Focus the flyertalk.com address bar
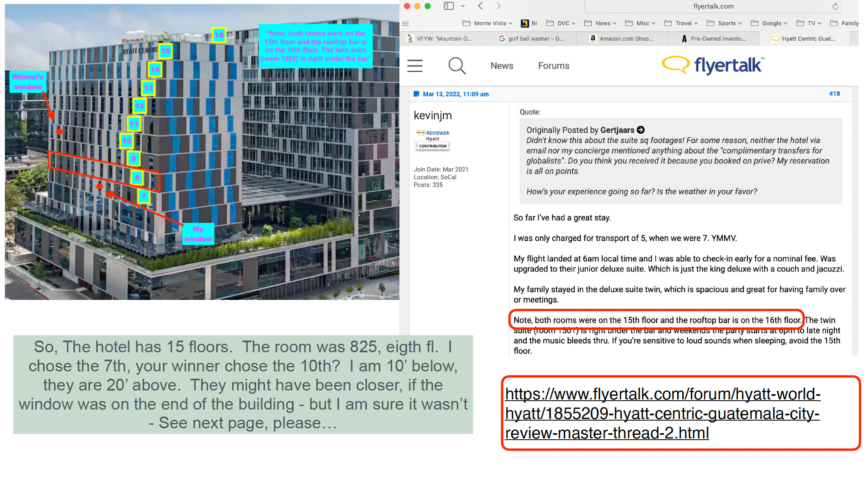This screenshot has height=486, width=868. click(x=713, y=6)
